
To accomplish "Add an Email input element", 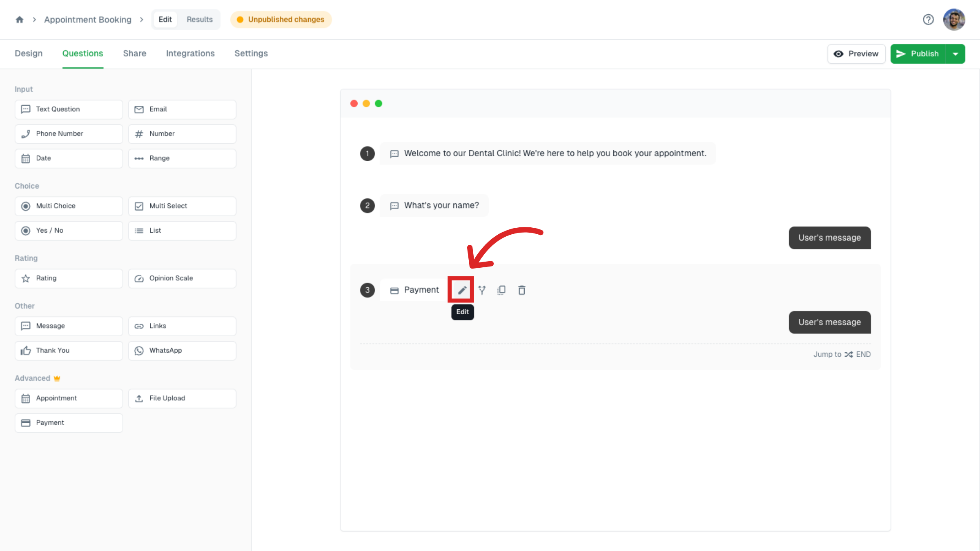I will [x=182, y=109].
